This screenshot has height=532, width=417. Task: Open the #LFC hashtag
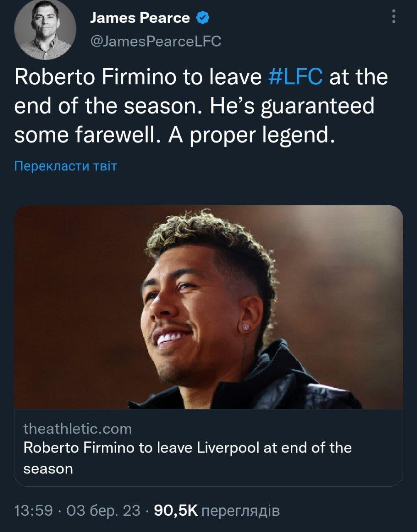[x=296, y=77]
